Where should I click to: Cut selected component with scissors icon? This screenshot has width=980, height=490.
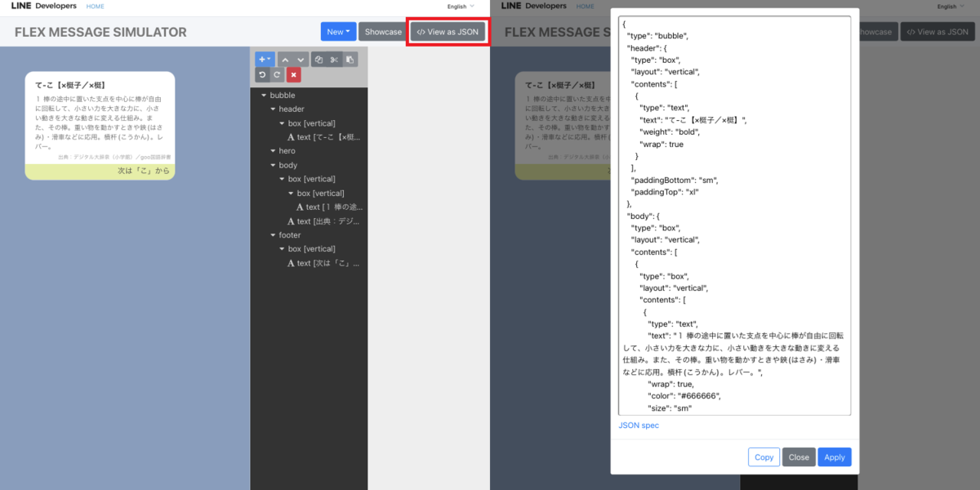pos(334,59)
